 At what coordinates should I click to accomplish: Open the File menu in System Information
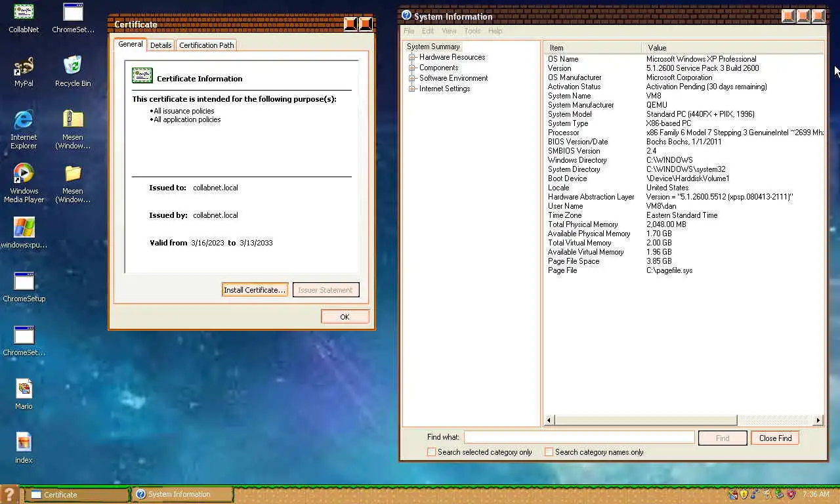tap(409, 31)
